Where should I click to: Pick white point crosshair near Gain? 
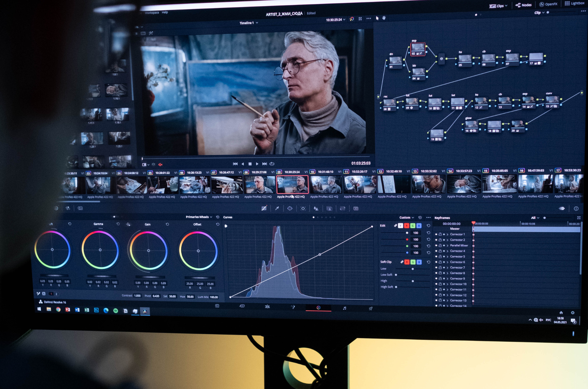(x=128, y=224)
